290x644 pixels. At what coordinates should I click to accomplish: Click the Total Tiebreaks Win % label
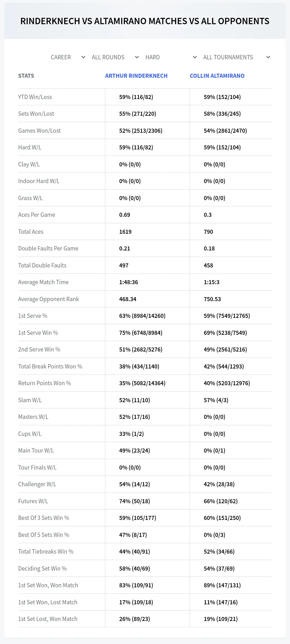[x=46, y=552]
